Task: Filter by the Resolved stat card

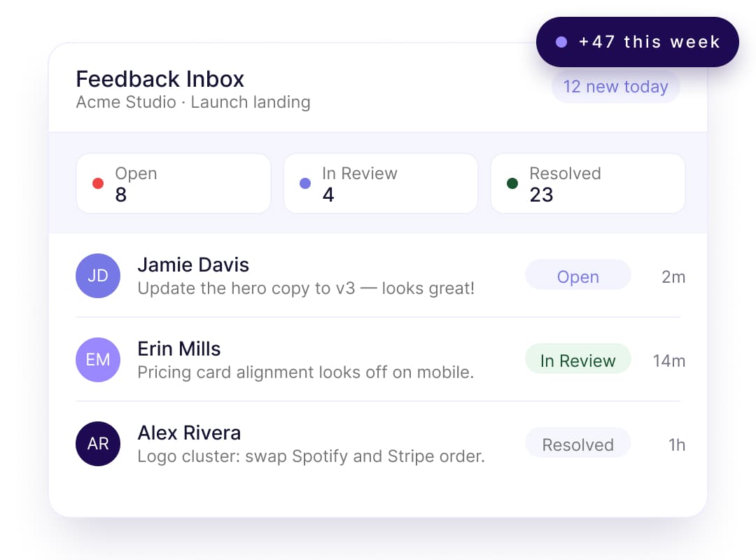Action: pyautogui.click(x=588, y=183)
